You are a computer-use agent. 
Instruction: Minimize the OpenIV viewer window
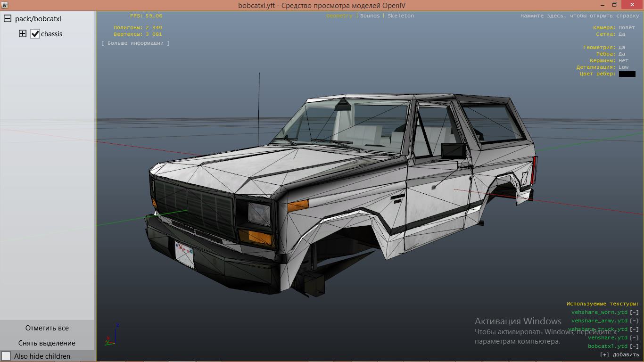tap(603, 5)
